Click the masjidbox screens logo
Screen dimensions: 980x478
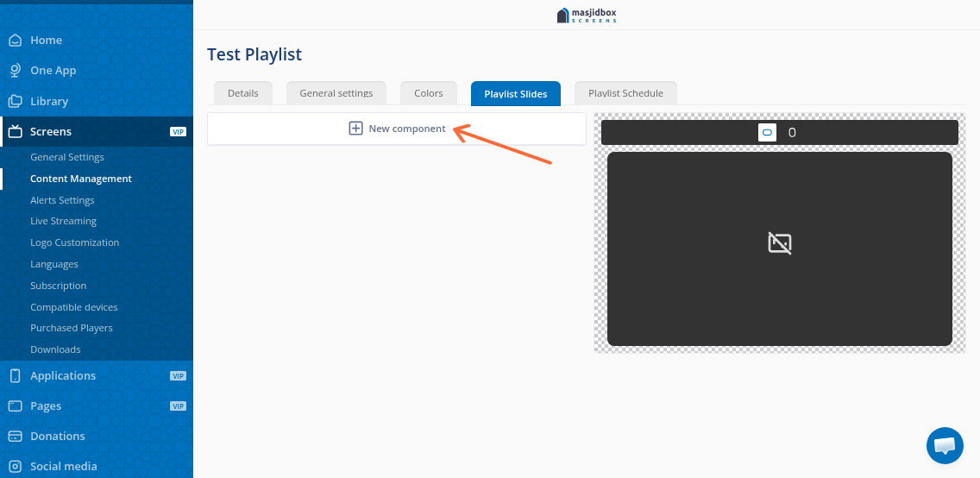tap(587, 15)
